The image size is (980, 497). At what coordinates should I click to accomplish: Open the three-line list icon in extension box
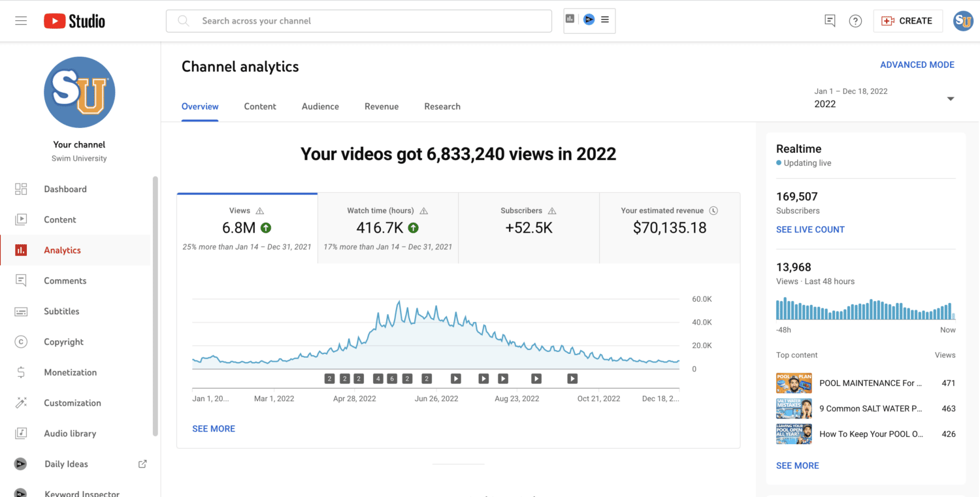605,20
